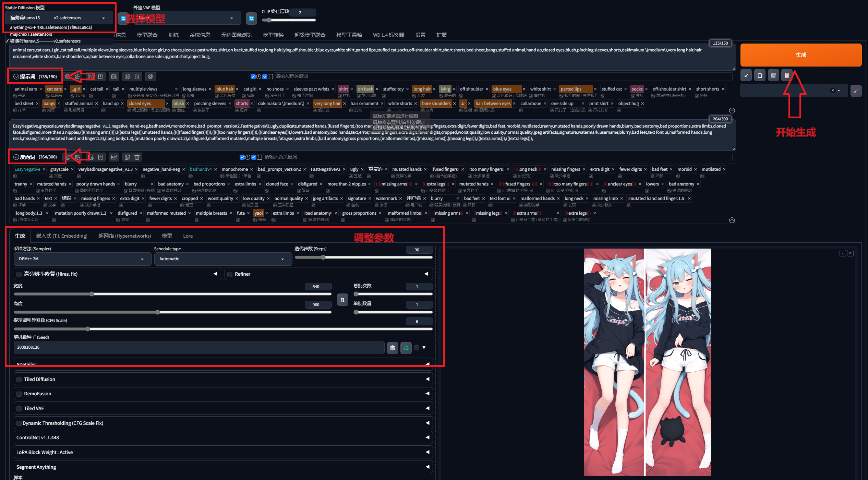Open the external VAE model dropdown
This screenshot has width=868, height=480.
(x=188, y=18)
